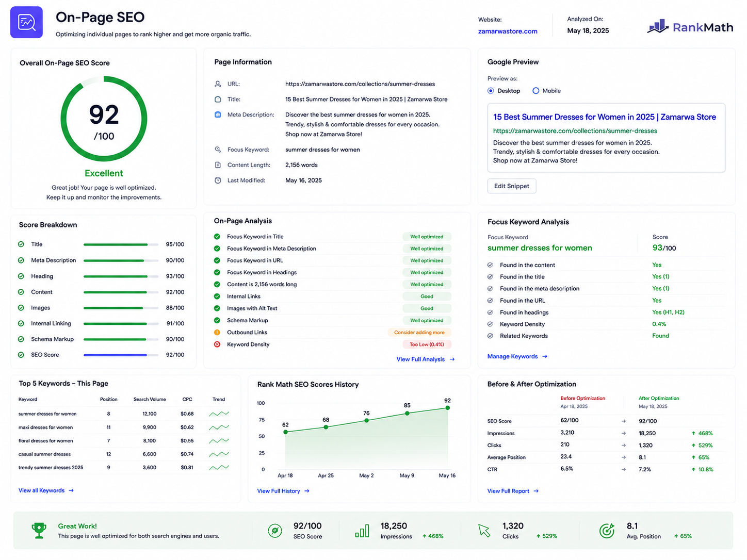Select the Mobile preview radio button
This screenshot has width=747, height=560.
coord(536,91)
